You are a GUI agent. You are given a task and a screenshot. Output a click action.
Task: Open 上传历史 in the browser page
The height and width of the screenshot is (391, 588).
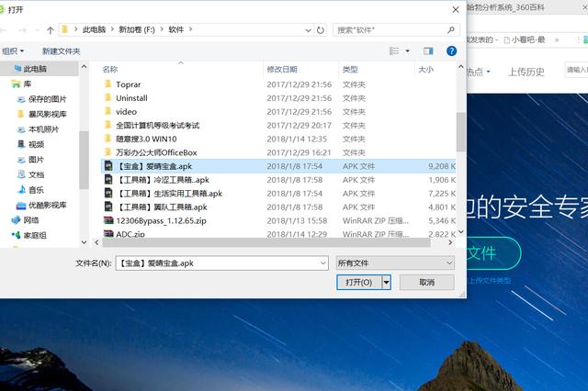[526, 72]
